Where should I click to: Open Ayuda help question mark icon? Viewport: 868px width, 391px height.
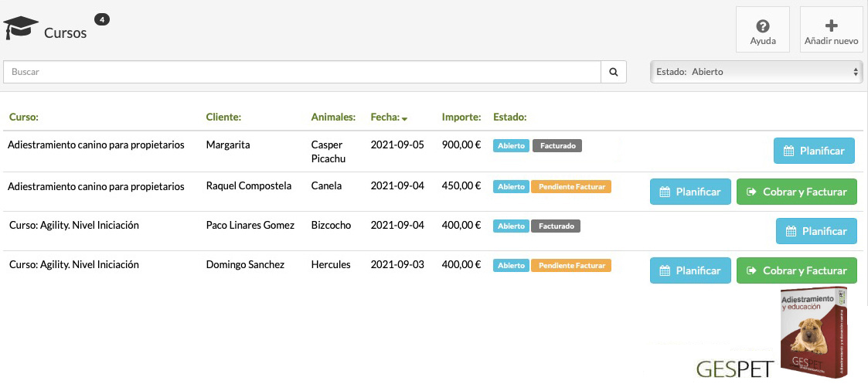pyautogui.click(x=762, y=27)
